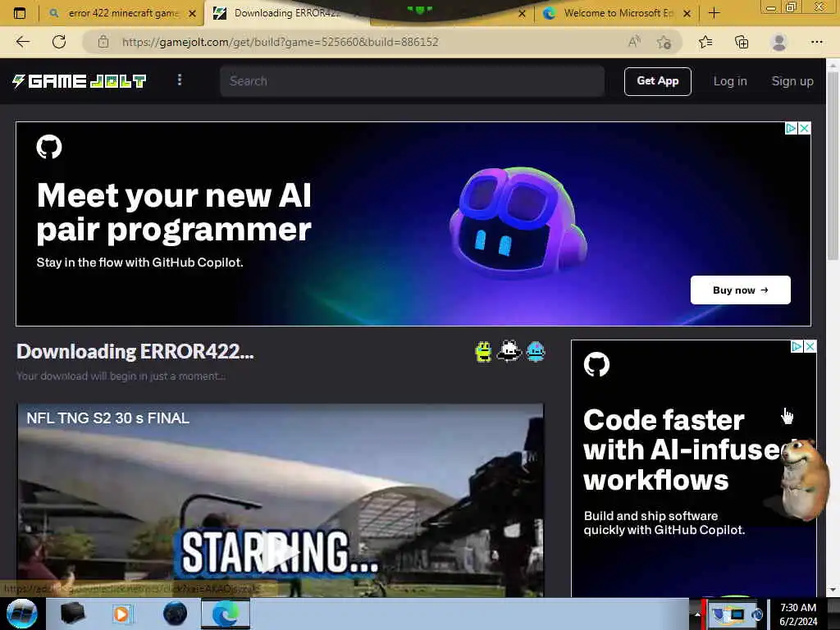Open the browser profile avatar
The image size is (840, 630).
tap(779, 42)
